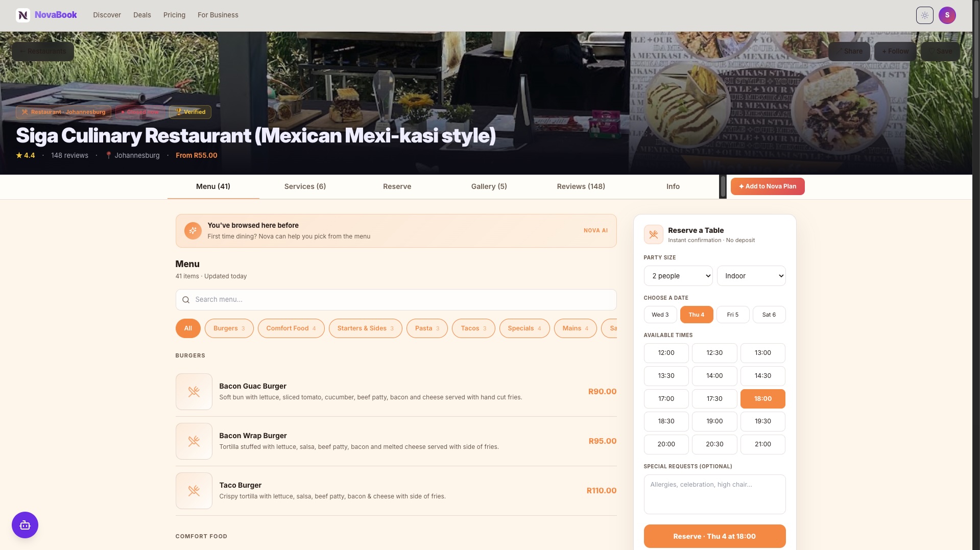The height and width of the screenshot is (550, 980).
Task: Filter menu by Tacos
Action: 473,328
